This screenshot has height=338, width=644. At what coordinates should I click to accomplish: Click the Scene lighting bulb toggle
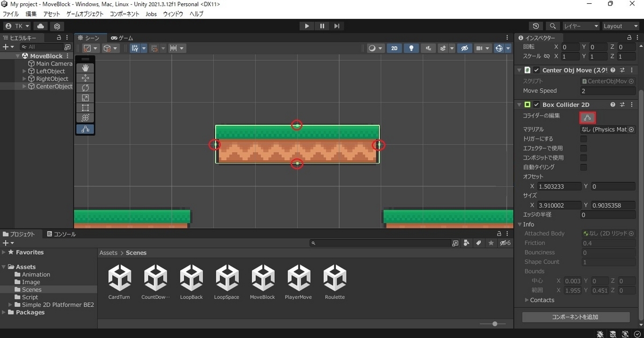click(x=411, y=48)
